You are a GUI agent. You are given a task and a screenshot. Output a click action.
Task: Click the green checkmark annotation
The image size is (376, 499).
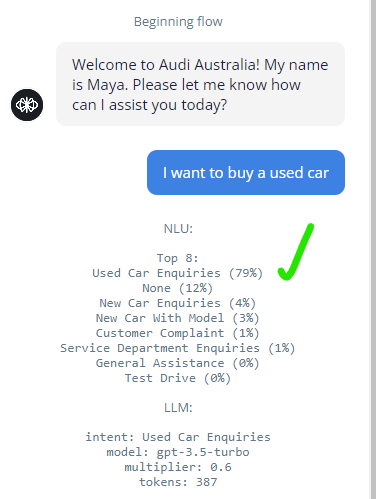pyautogui.click(x=296, y=252)
